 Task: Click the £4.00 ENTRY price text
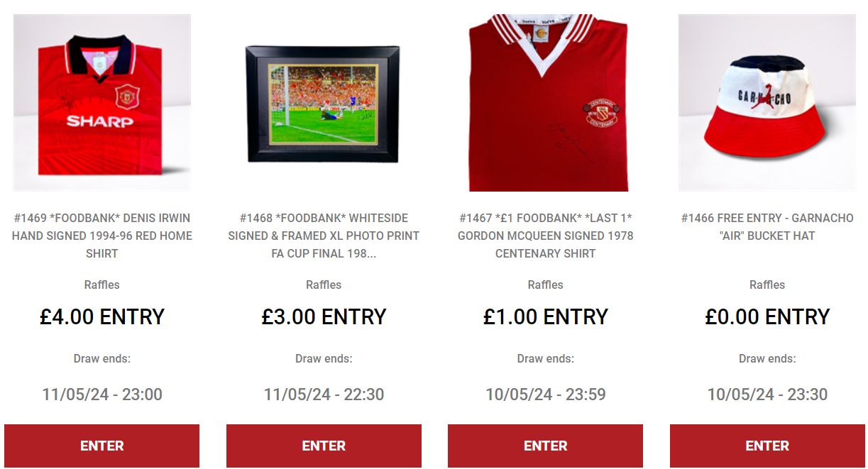(102, 316)
